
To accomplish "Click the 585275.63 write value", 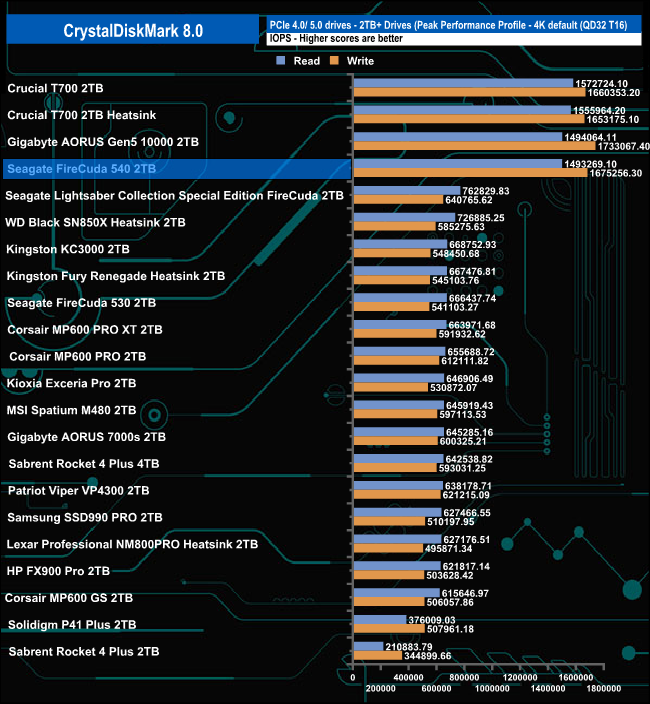I will (461, 227).
